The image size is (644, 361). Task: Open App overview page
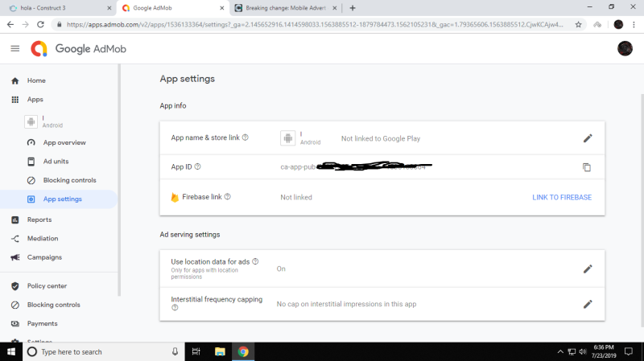click(x=64, y=142)
